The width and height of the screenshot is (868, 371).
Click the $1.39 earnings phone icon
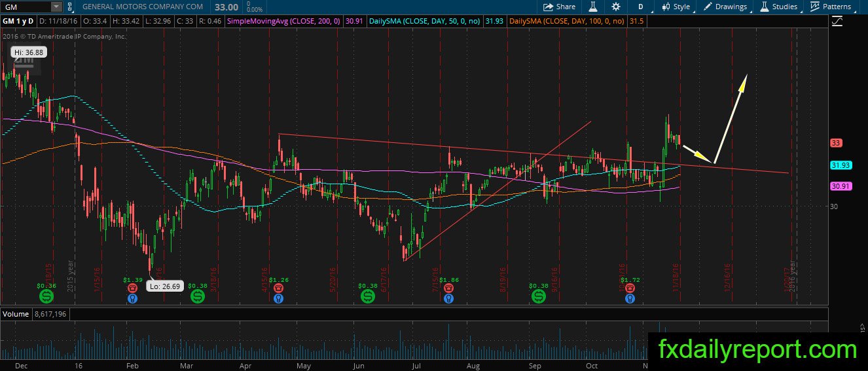[x=132, y=288]
